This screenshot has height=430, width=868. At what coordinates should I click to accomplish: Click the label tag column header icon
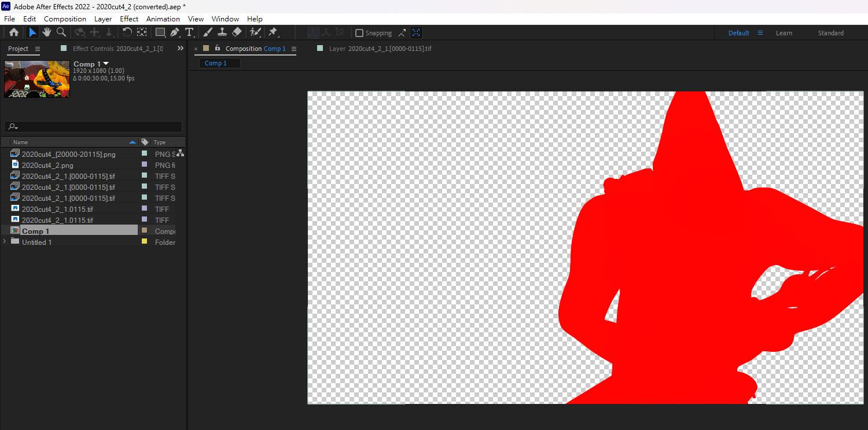[145, 142]
